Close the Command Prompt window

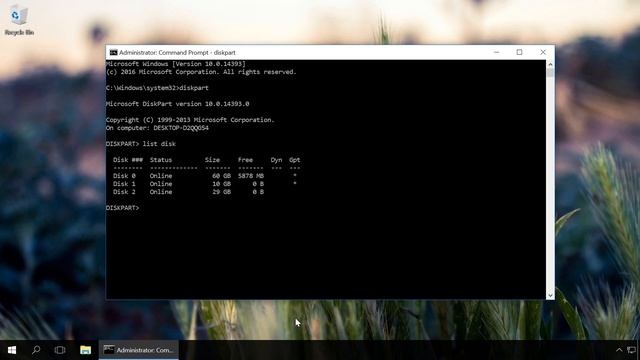point(543,52)
